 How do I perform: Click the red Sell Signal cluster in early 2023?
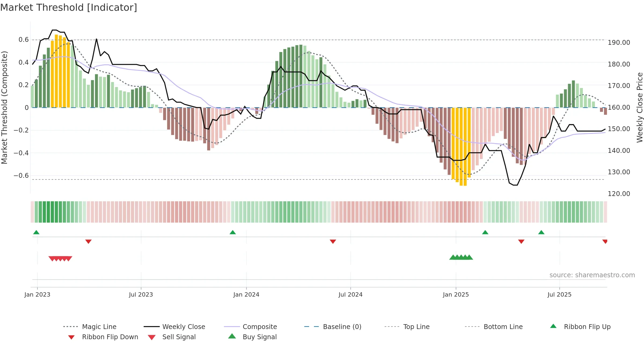pos(60,258)
